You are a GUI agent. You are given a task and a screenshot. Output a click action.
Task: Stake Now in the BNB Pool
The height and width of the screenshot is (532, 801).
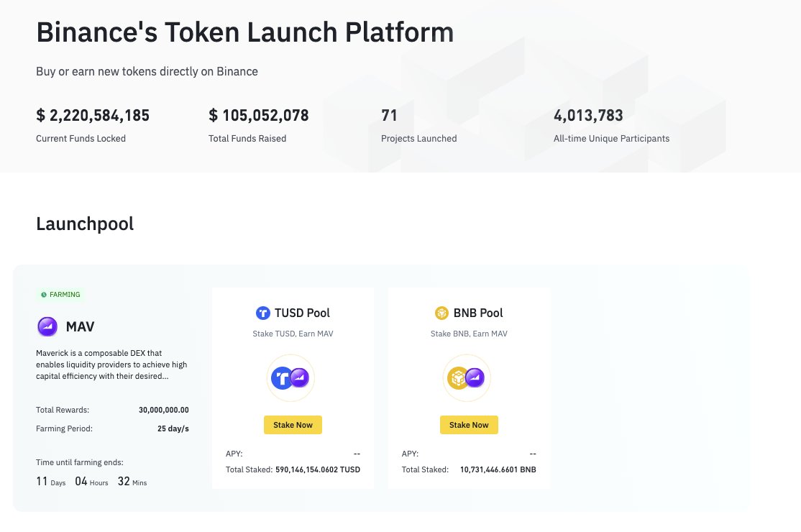click(x=469, y=425)
